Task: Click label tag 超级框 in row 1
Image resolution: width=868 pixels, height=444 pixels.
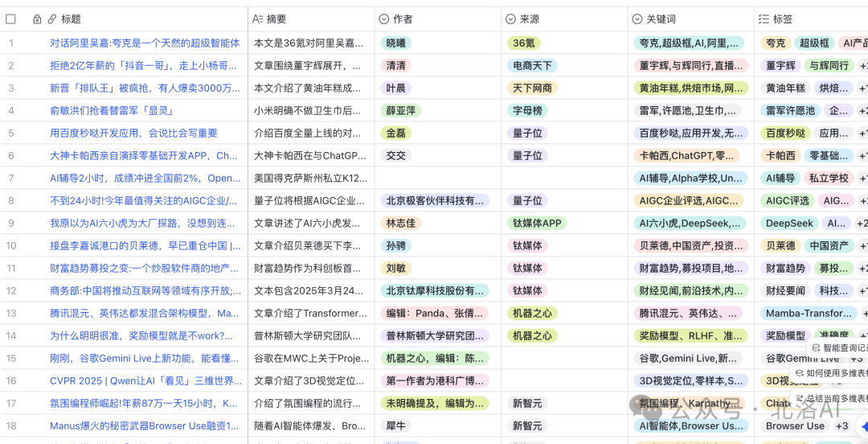Action: click(x=814, y=43)
